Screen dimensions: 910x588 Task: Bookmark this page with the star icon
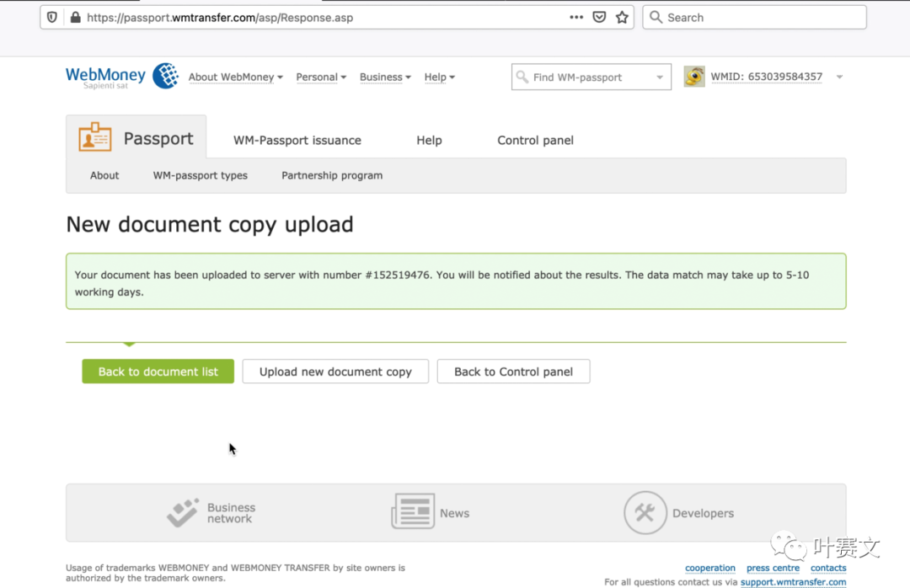coord(622,18)
